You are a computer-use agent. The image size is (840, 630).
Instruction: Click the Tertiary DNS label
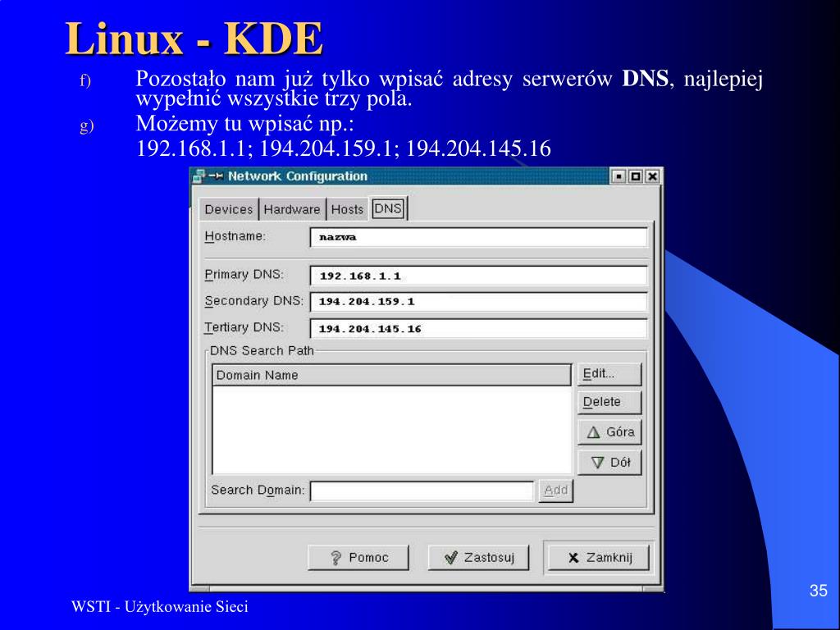[x=244, y=327]
